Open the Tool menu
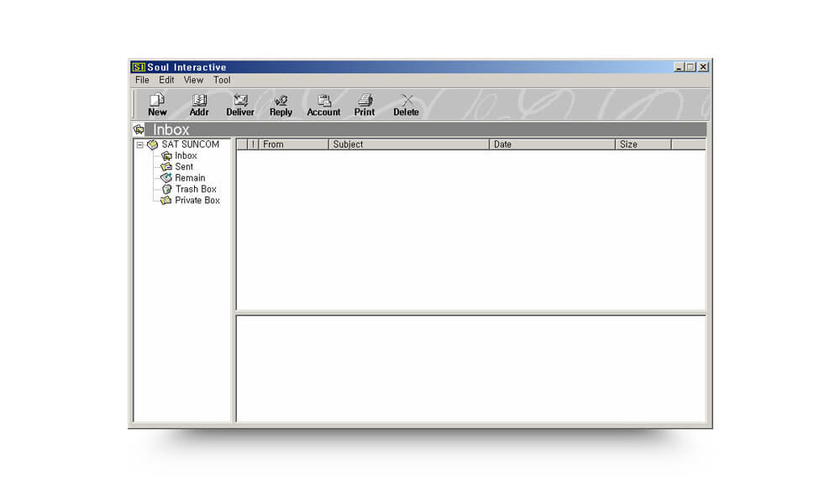The width and height of the screenshot is (840, 504). pos(222,80)
